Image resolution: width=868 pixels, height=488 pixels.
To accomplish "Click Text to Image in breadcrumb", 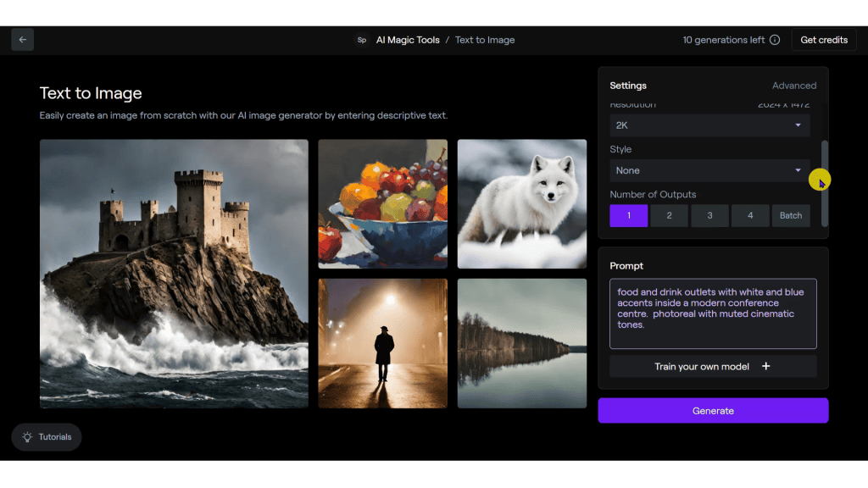I will pos(485,39).
